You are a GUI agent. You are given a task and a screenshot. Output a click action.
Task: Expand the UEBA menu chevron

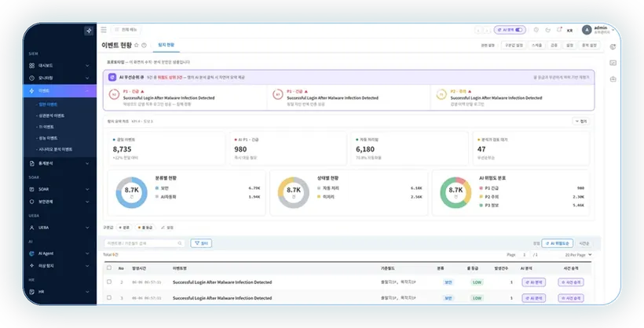tap(87, 228)
